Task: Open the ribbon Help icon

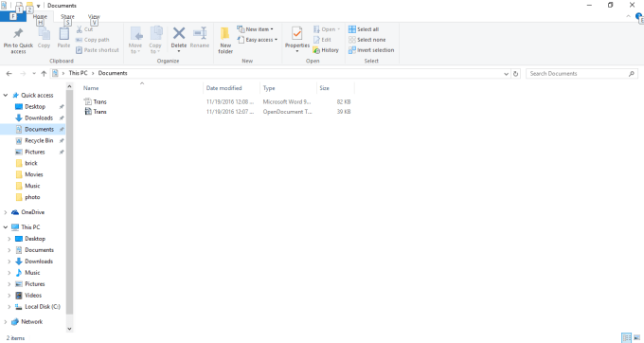Action: 639,17
